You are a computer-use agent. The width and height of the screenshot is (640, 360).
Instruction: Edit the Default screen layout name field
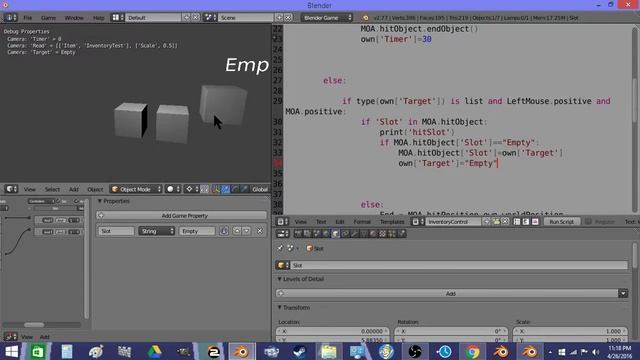point(153,18)
